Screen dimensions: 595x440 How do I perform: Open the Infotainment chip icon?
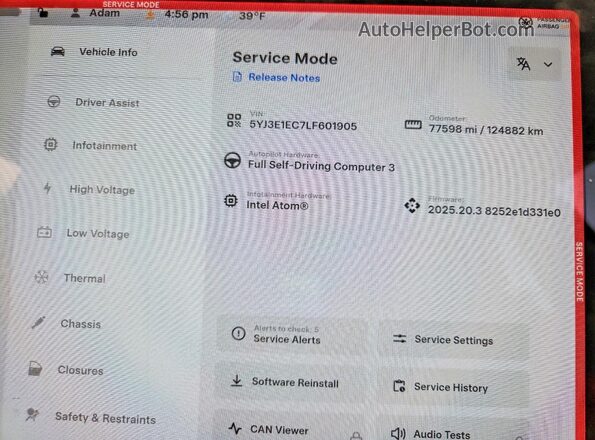50,145
